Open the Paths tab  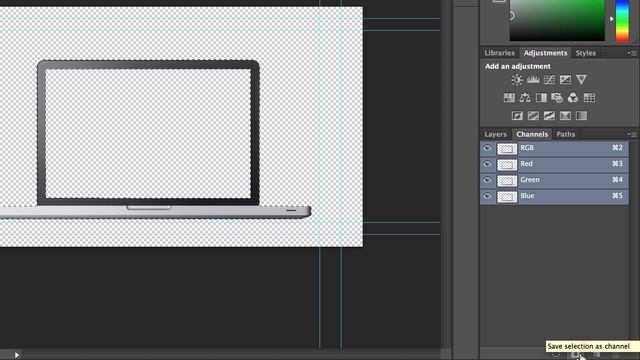[565, 134]
